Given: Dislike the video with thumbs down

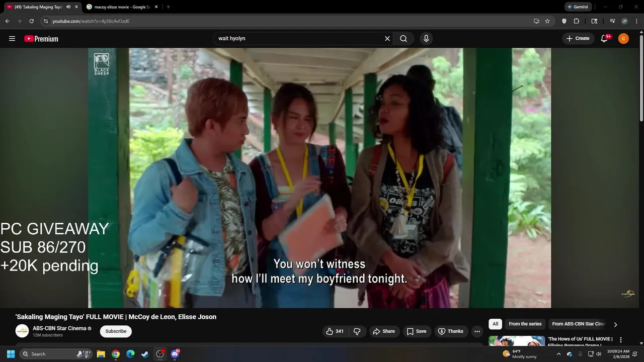Looking at the screenshot, I should 357,331.
